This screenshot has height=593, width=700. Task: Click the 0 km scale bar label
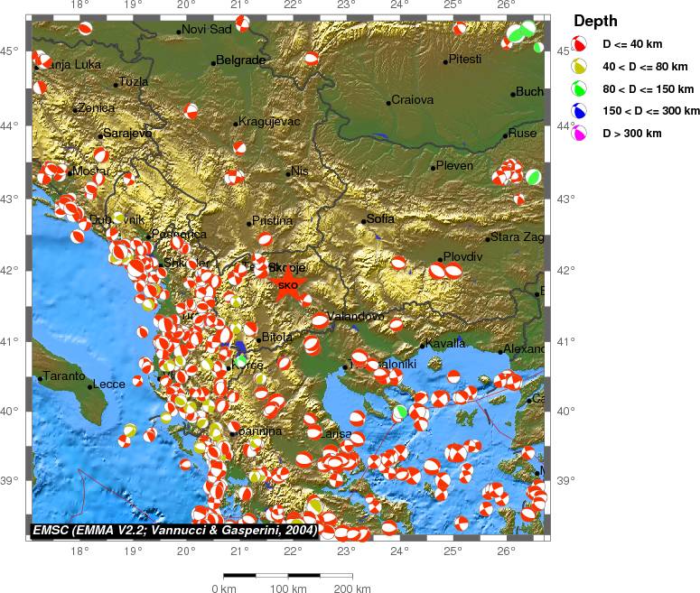point(224,588)
